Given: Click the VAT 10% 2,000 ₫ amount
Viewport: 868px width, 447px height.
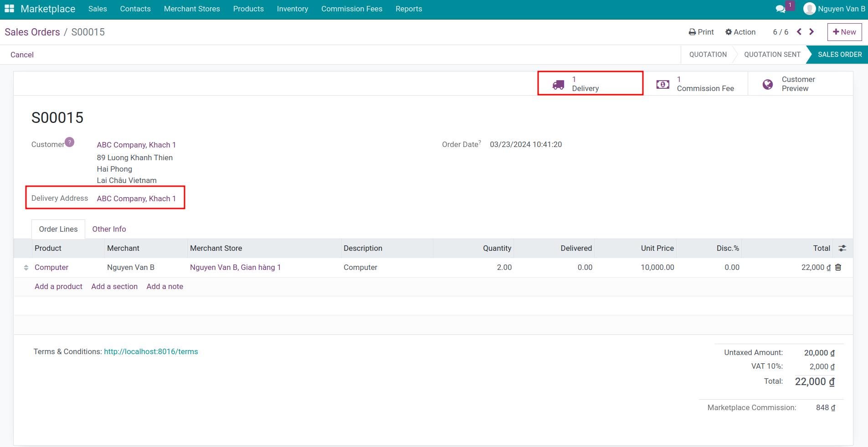Looking at the screenshot, I should point(822,366).
